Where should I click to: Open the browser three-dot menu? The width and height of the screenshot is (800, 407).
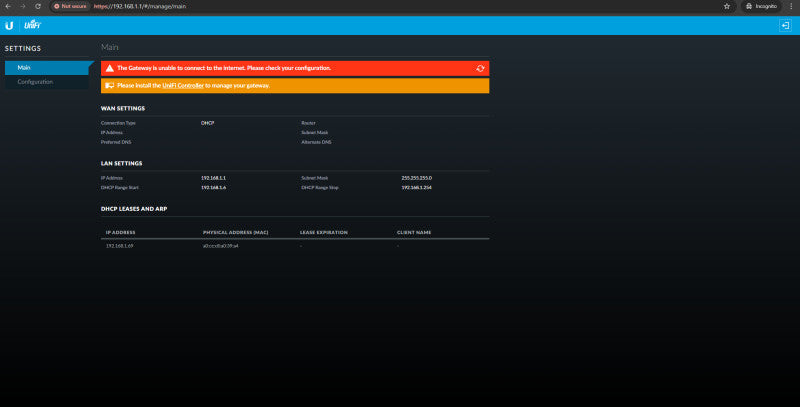click(791, 6)
